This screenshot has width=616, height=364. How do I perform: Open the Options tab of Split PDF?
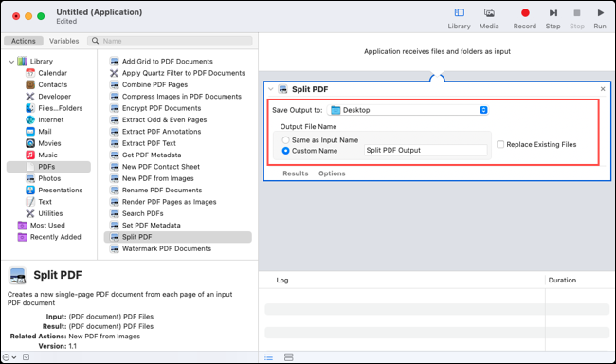click(x=332, y=173)
